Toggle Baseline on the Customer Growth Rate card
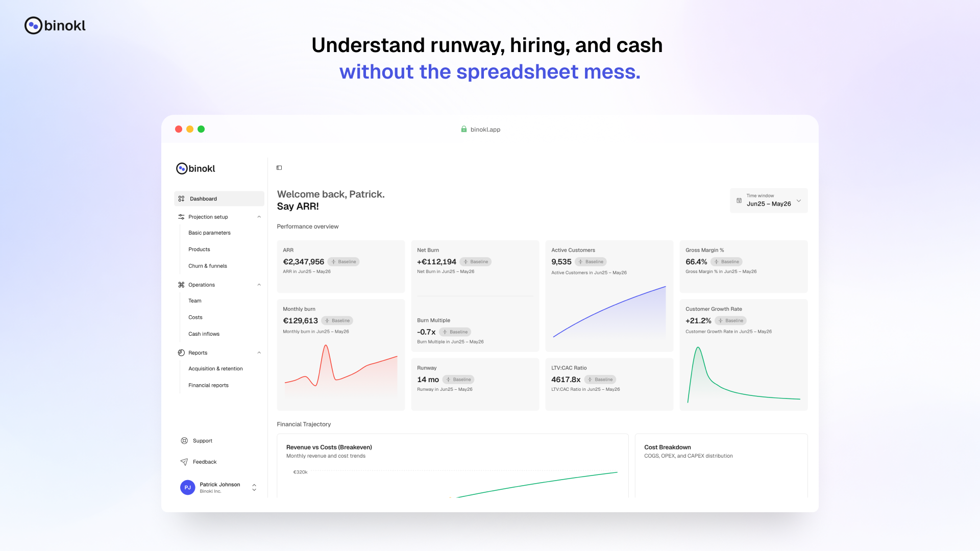 (730, 320)
